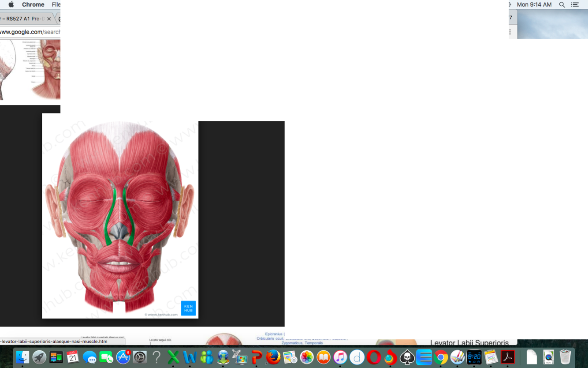The image size is (588, 368).
Task: Open the skull spade app icon
Action: click(x=407, y=357)
